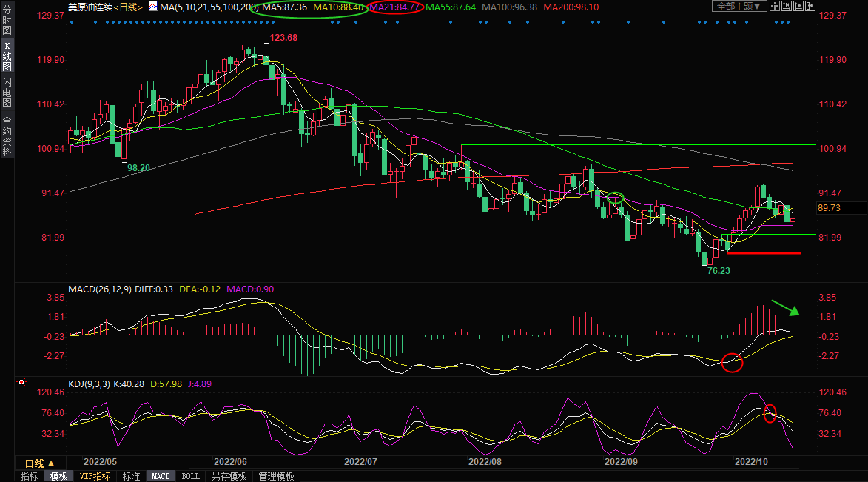The height and width of the screenshot is (482, 868).
Task: Open the 闪电图 side tab
Action: click(7, 92)
